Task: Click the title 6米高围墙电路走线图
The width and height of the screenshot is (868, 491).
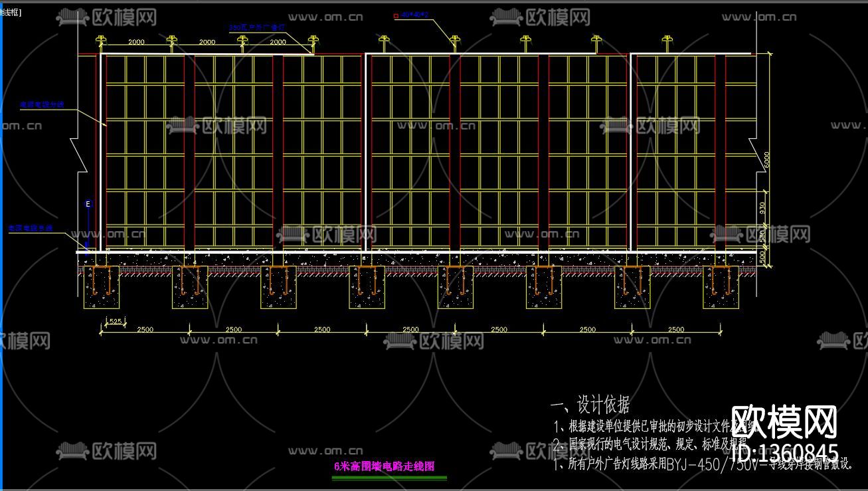Action: pos(383,467)
